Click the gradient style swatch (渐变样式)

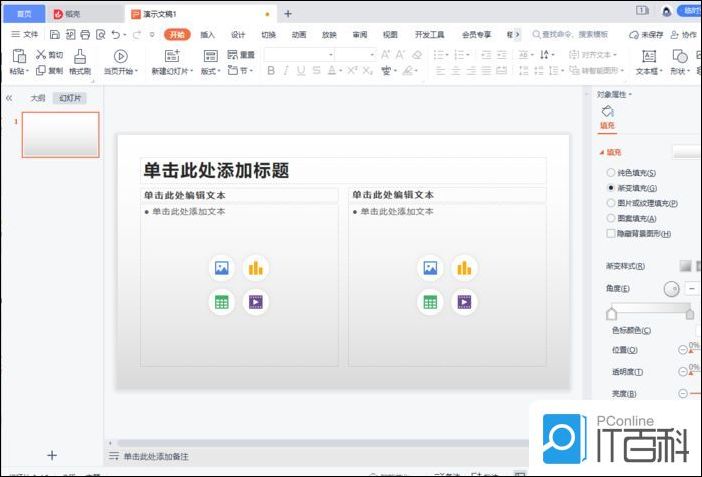685,266
